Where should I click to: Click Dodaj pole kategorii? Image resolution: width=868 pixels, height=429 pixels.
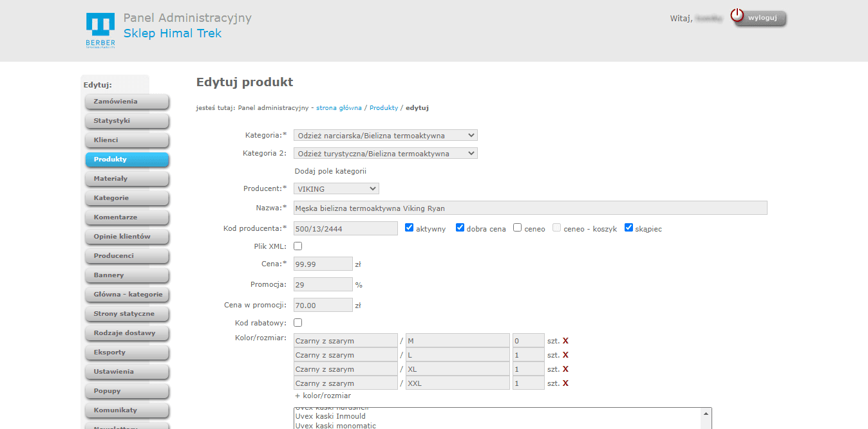tap(330, 171)
